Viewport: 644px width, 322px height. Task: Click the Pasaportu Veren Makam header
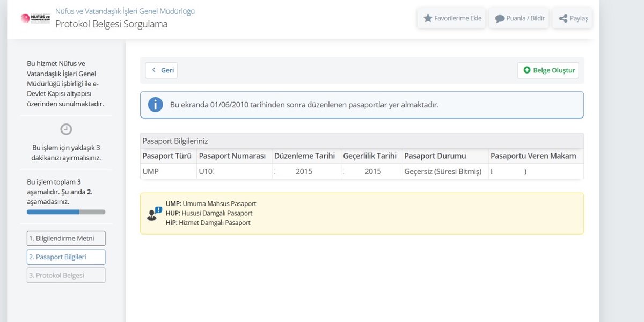coord(536,156)
